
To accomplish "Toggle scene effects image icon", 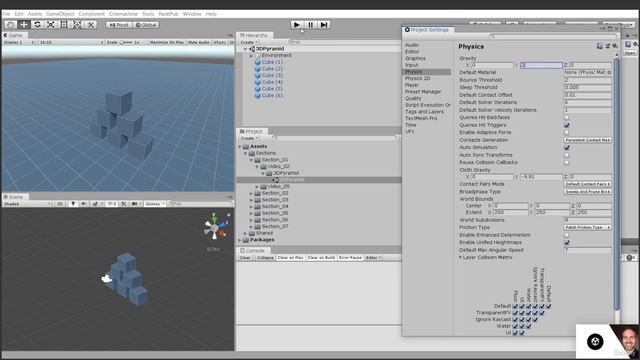I will [x=95, y=204].
